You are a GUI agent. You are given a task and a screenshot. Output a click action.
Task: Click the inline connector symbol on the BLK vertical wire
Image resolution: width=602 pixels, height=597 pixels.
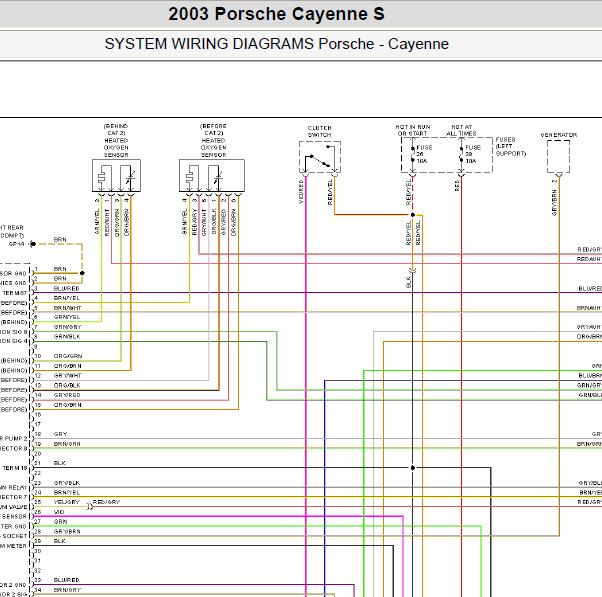413,270
